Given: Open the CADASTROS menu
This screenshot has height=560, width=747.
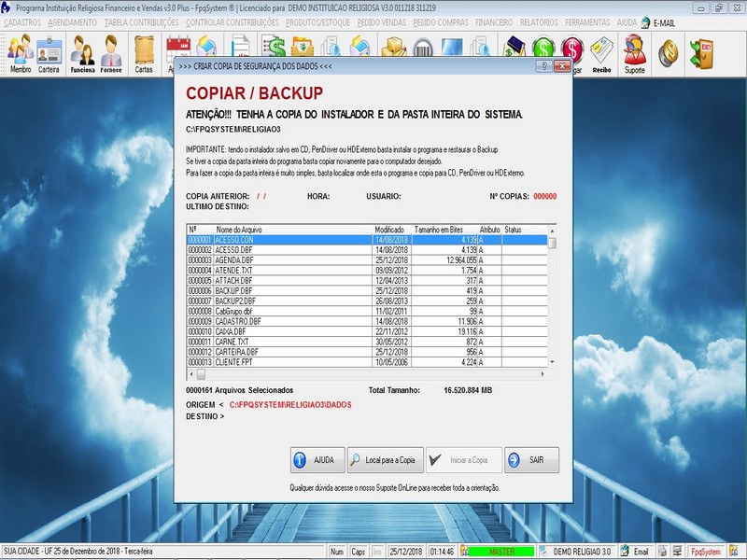Looking at the screenshot, I should (22, 22).
